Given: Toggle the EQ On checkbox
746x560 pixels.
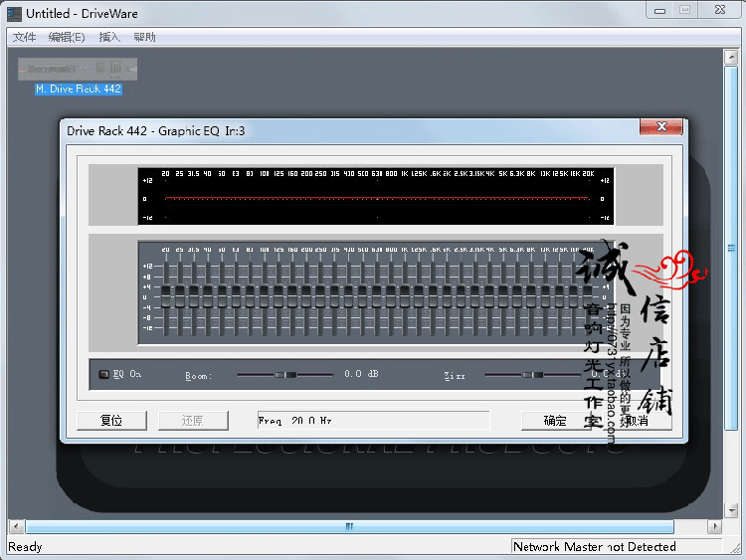Looking at the screenshot, I should pyautogui.click(x=103, y=374).
